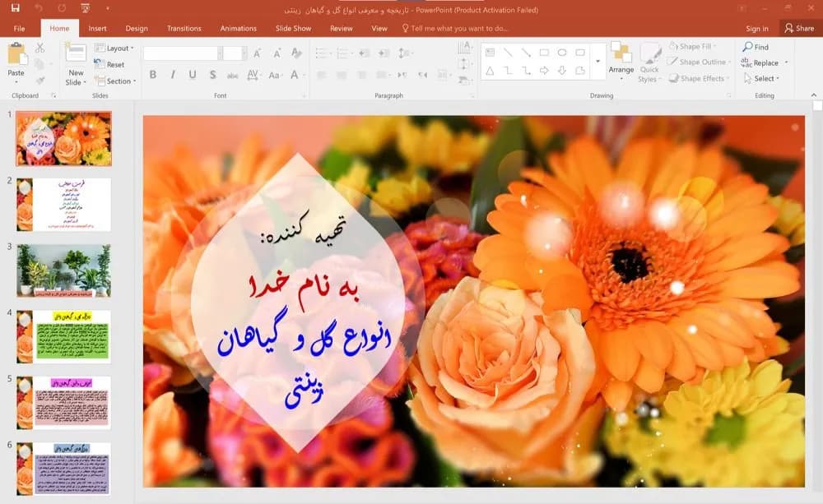The image size is (823, 504).
Task: Open the Layout dropdown
Action: coord(114,48)
